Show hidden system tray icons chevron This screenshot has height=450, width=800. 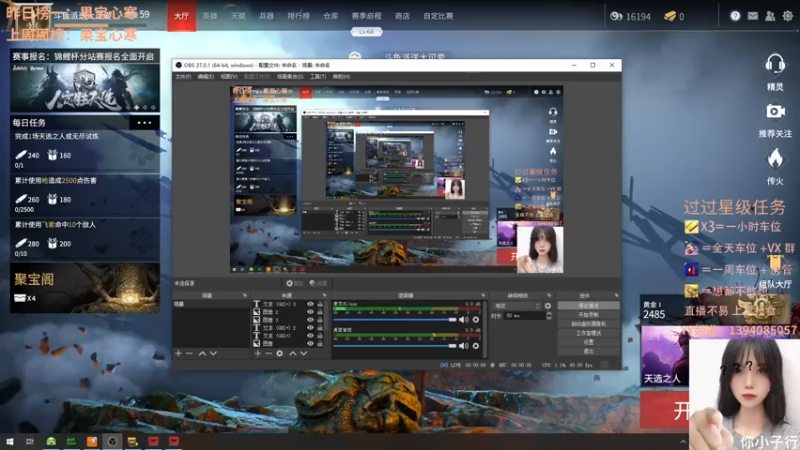683,441
